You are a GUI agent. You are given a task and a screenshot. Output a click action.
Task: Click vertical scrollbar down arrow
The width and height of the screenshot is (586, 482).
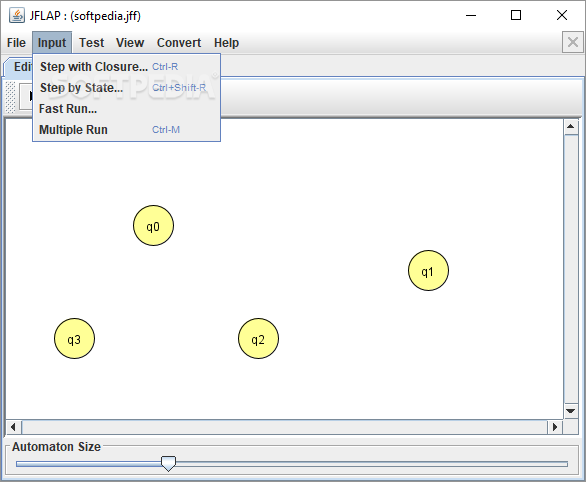(x=570, y=411)
